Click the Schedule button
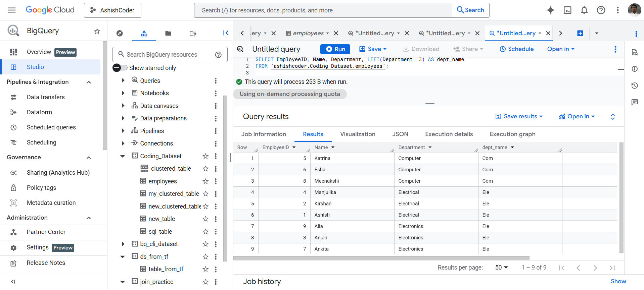644x290 pixels. point(517,49)
